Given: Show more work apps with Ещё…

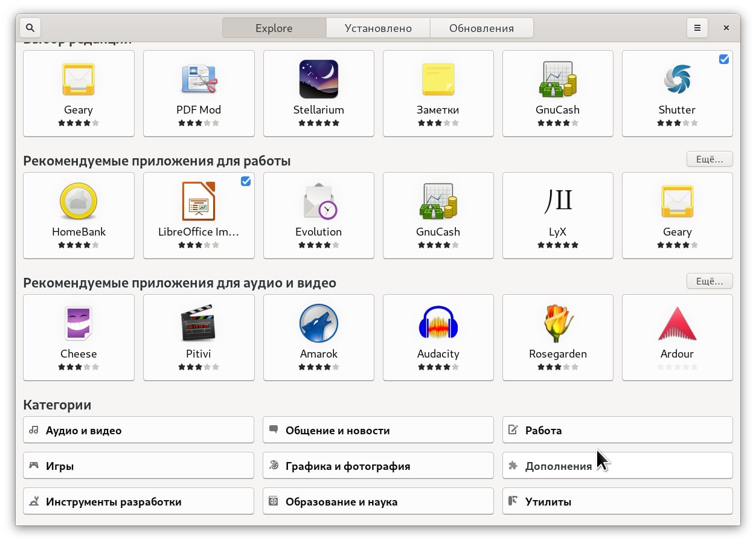Looking at the screenshot, I should pyautogui.click(x=710, y=159).
